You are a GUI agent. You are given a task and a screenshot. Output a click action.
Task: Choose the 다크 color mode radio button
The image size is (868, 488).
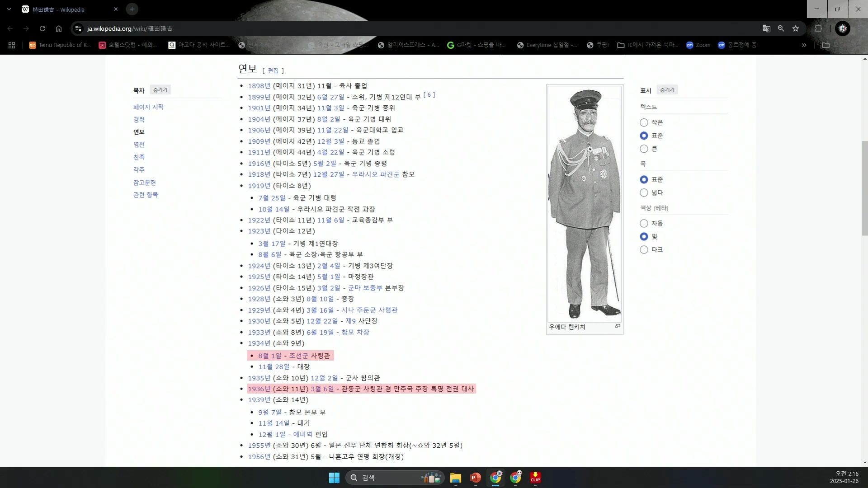coord(644,250)
